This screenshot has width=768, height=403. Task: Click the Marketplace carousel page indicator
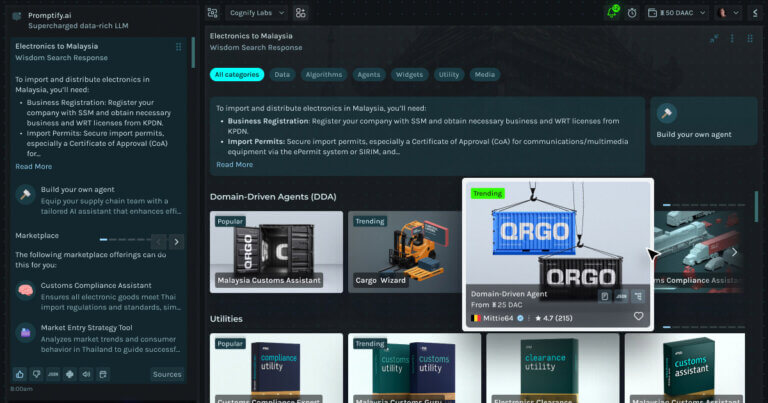[x=125, y=239]
